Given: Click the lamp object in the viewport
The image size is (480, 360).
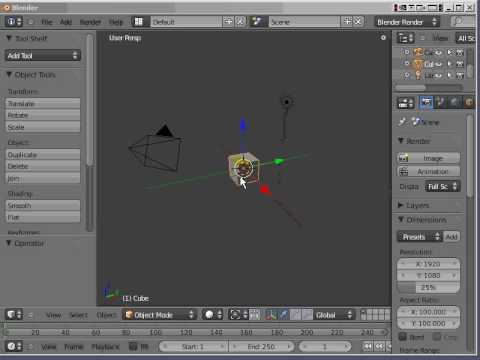Looking at the screenshot, I should (287, 102).
